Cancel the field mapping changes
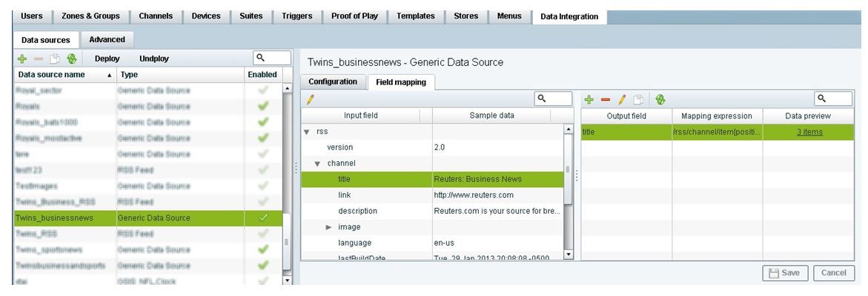The height and width of the screenshot is (296, 868). pos(834,273)
